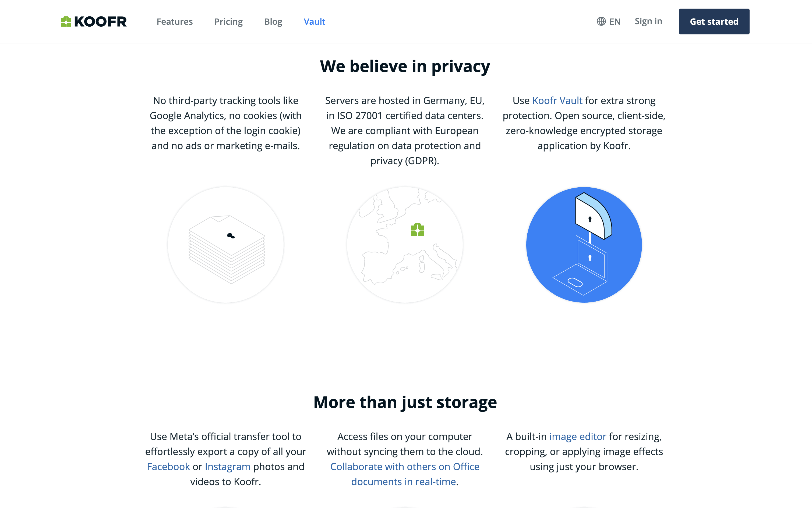Go to the Pricing page
The width and height of the screenshot is (812, 508).
[x=228, y=22]
